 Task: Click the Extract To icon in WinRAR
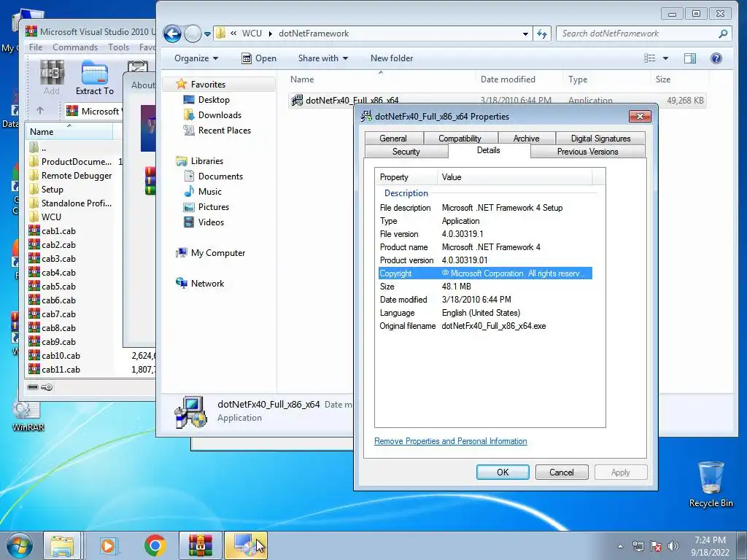pos(94,77)
